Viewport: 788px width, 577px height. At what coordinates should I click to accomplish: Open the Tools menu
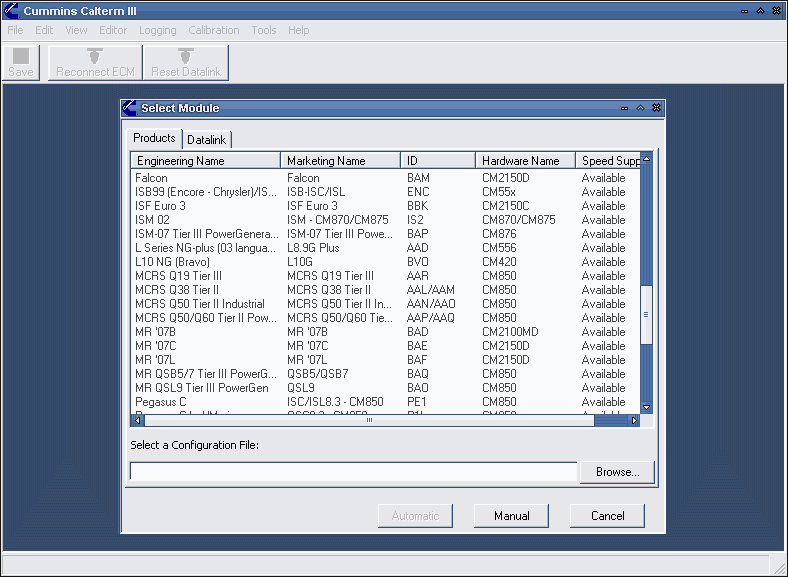(x=264, y=30)
